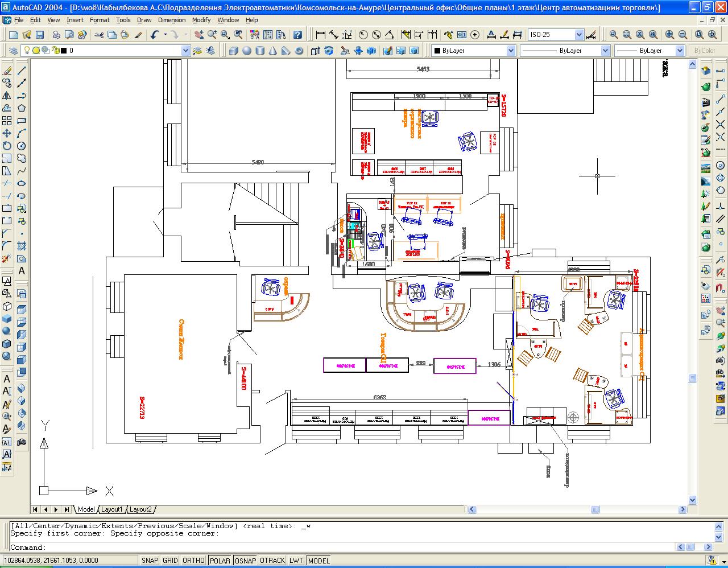
Task: Select the Erase tool
Action: [x=7, y=71]
